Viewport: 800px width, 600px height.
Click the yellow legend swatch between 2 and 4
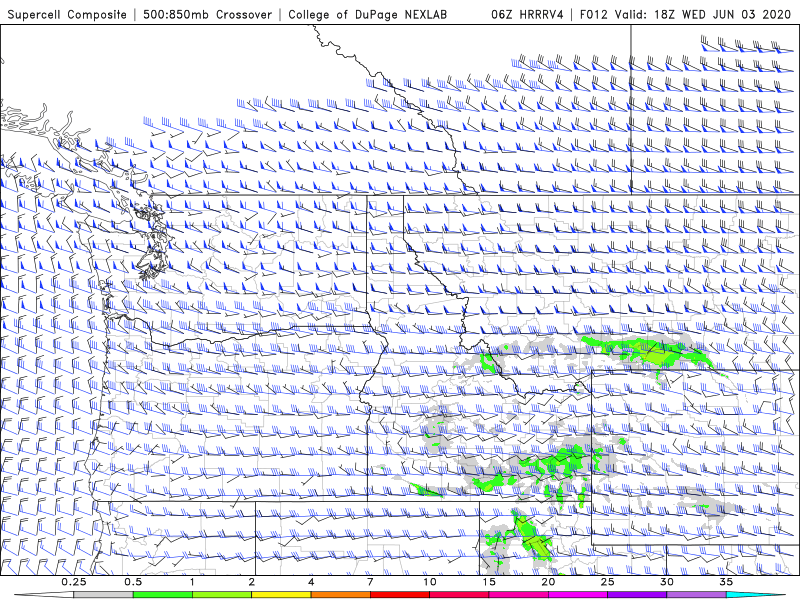coord(281,595)
